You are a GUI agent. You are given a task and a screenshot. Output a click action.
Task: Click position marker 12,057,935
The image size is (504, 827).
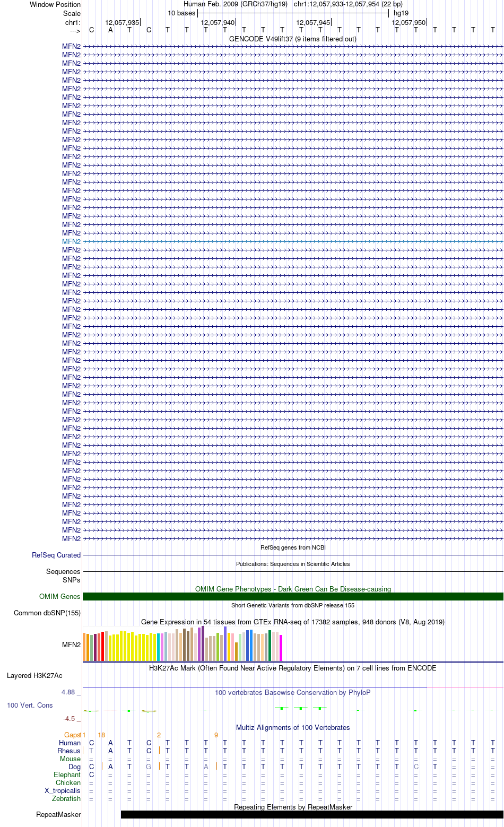pos(122,22)
